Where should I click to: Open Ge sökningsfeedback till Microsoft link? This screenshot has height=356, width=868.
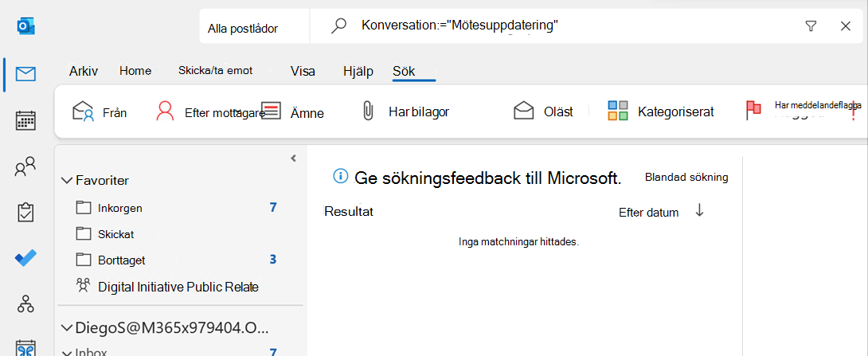point(487,178)
